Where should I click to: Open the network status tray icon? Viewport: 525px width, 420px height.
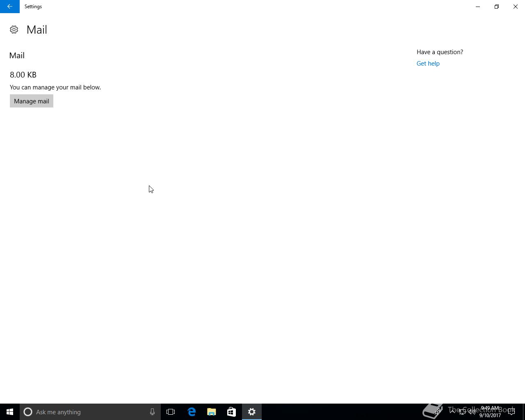pyautogui.click(x=462, y=412)
